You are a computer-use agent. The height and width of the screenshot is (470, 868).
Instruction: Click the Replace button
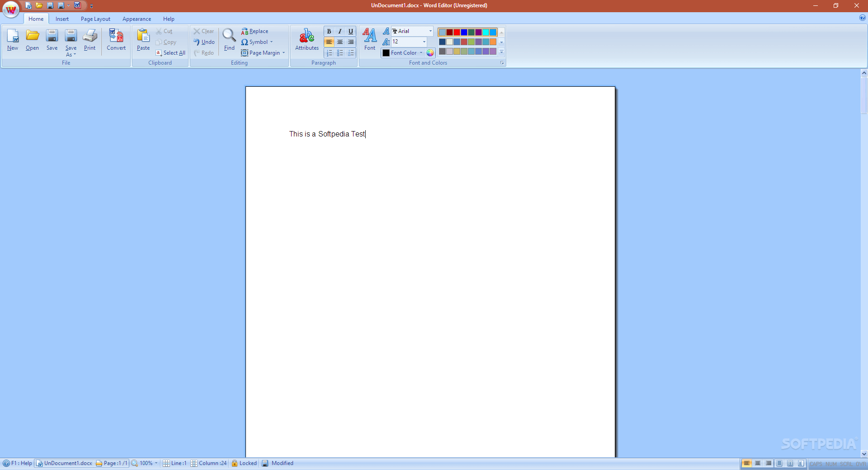pos(255,31)
